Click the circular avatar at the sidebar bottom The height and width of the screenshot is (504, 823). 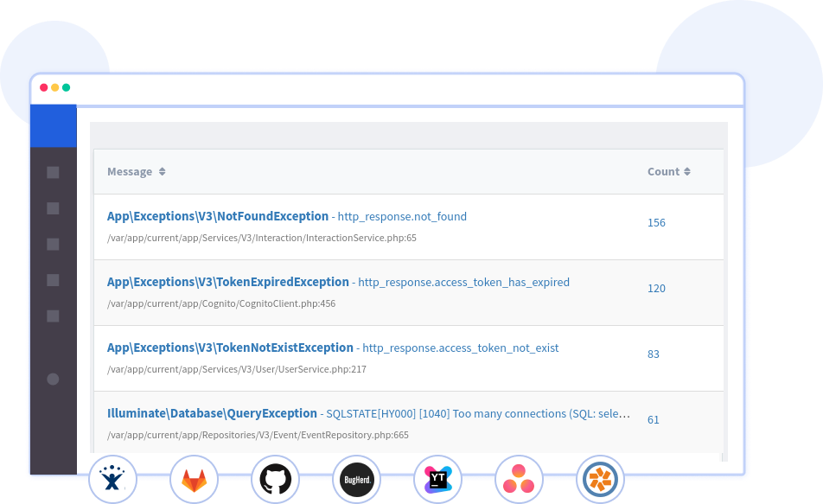coord(53,379)
